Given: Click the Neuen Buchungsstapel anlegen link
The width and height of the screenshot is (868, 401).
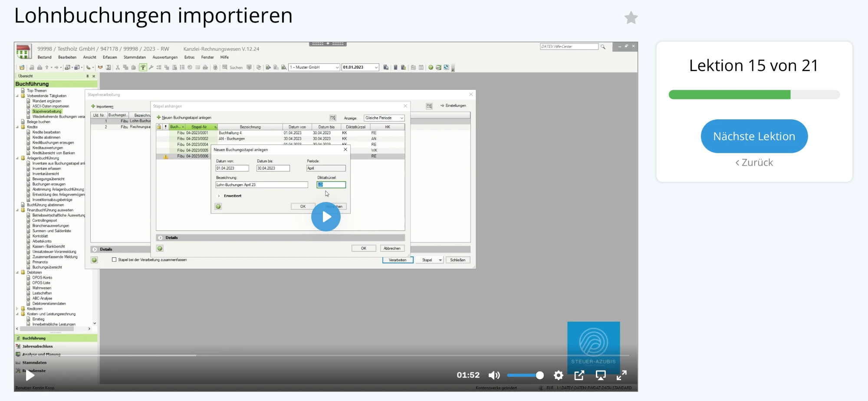Looking at the screenshot, I should click(x=184, y=118).
